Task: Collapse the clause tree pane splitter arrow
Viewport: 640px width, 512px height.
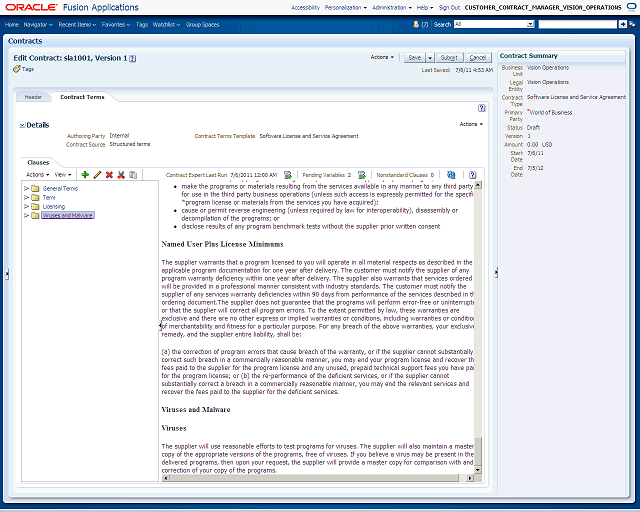Action: point(160,325)
